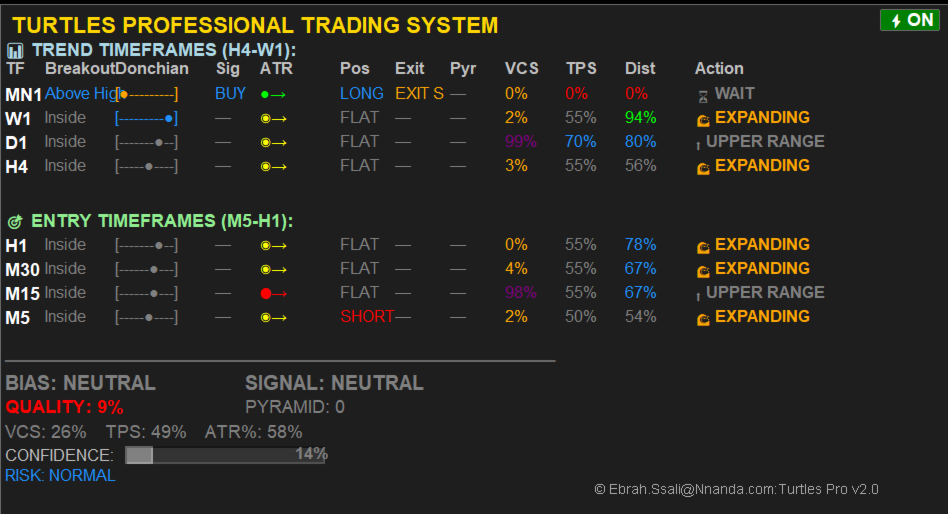This screenshot has height=514, width=948.
Task: Click the red QUALITY: 9% readout
Action: (64, 407)
